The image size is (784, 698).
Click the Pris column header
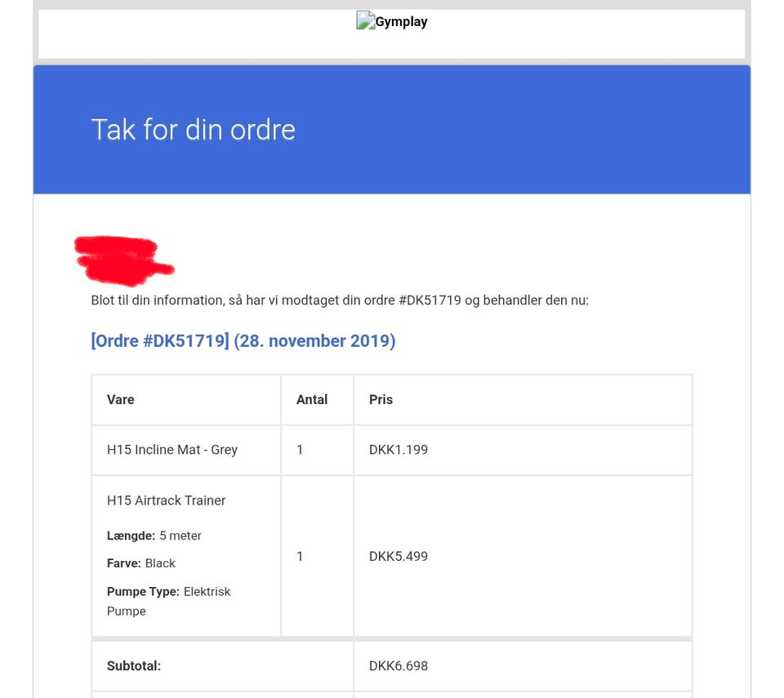click(x=381, y=399)
